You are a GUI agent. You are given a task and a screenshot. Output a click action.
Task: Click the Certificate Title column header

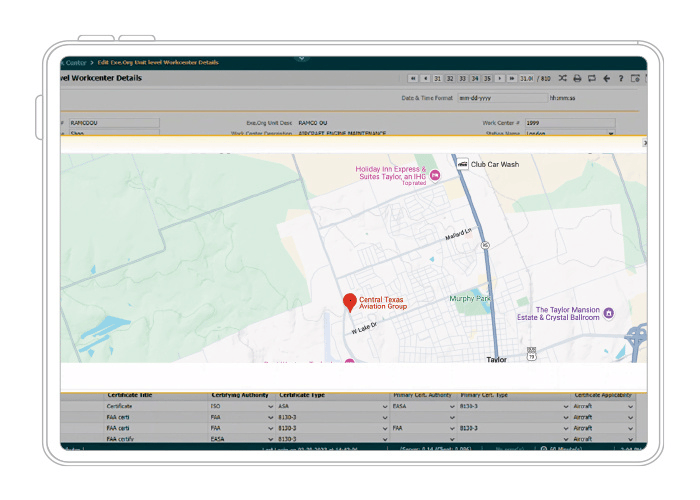[129, 395]
